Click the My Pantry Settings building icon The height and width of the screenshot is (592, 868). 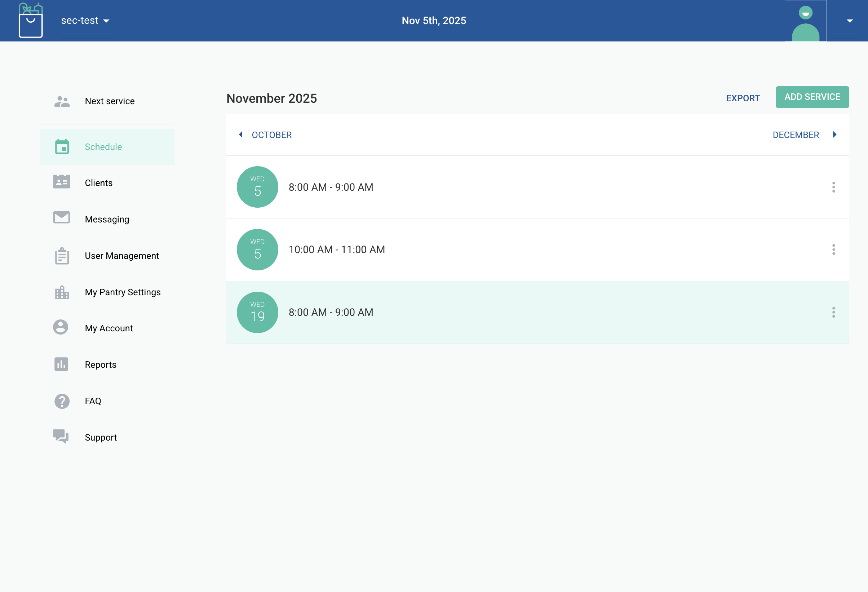[62, 292]
